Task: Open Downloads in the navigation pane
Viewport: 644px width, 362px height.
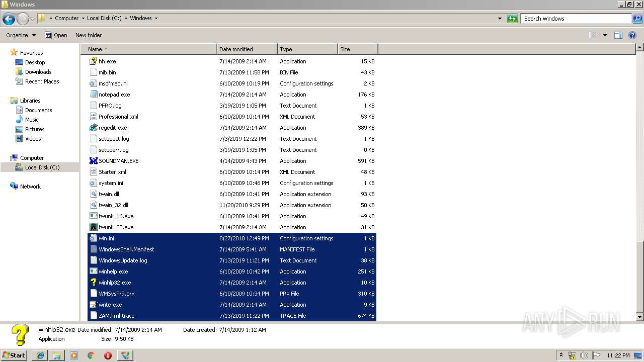Action: point(38,72)
